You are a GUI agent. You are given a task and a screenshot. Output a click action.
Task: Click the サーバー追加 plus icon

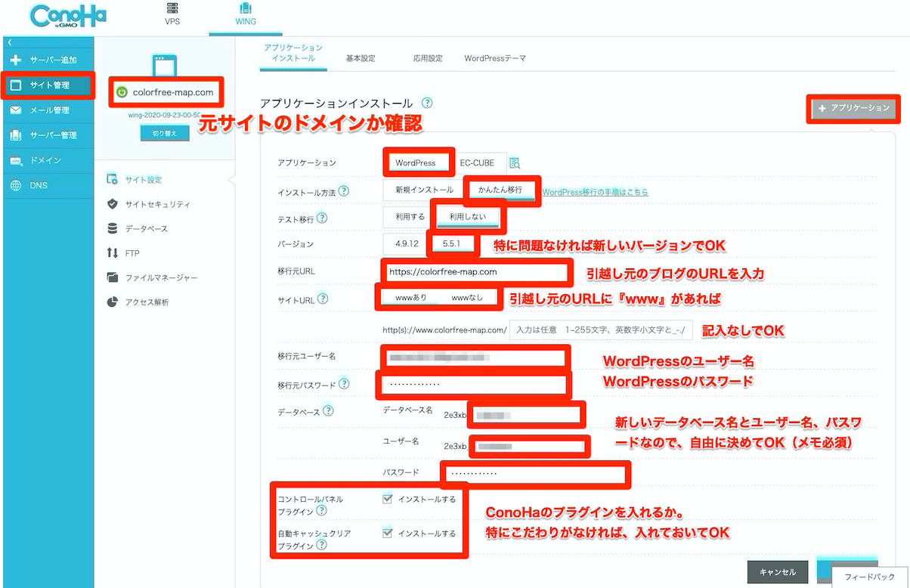[15, 60]
